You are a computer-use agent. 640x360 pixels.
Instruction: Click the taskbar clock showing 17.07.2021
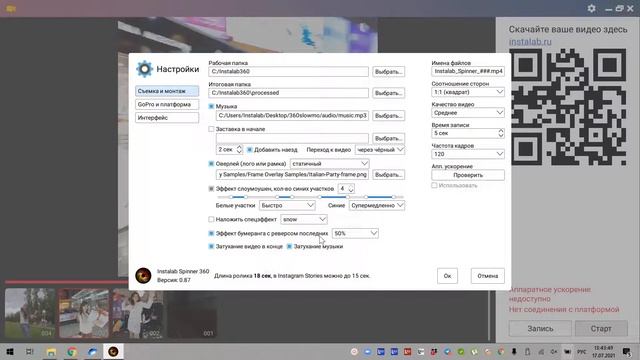click(603, 351)
